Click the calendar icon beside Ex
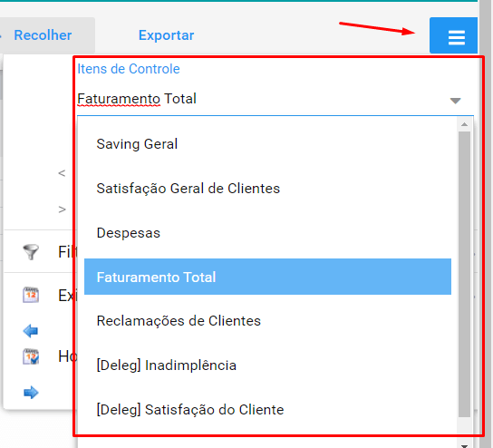Image resolution: width=493 pixels, height=448 pixels. coord(31,295)
